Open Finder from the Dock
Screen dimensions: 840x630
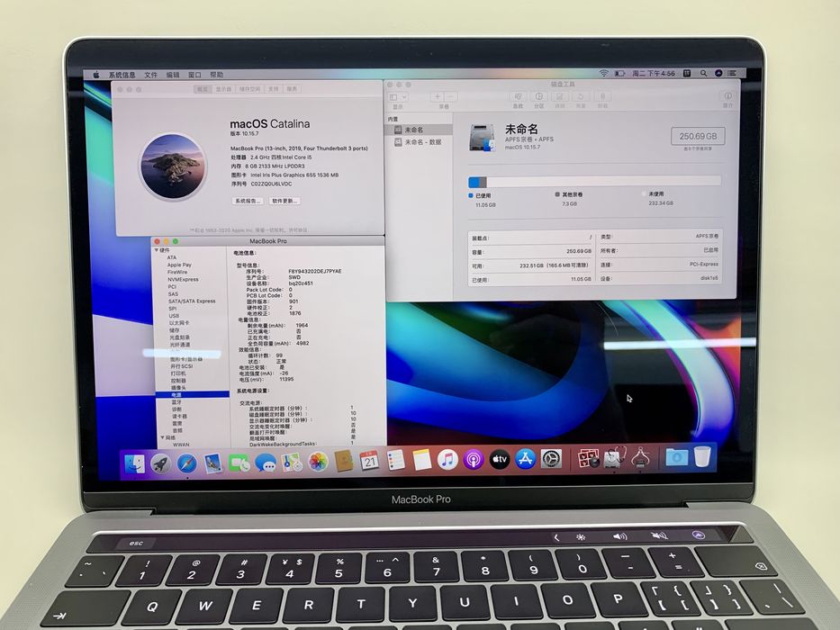(134, 463)
